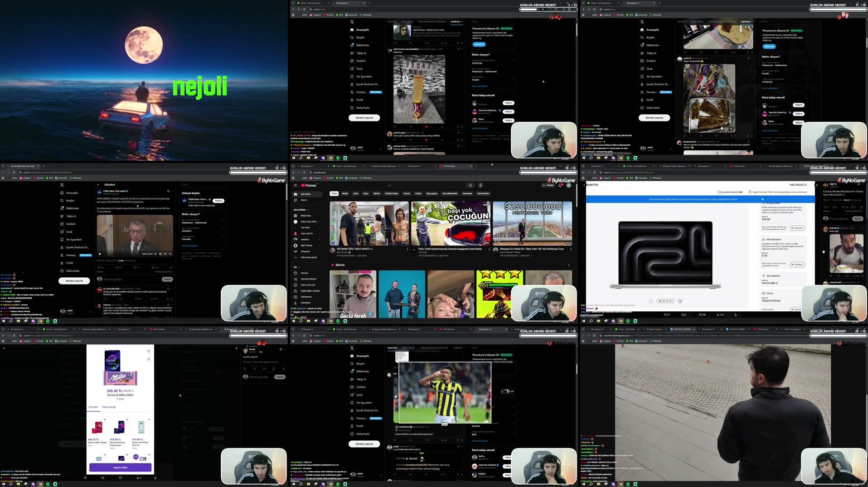The image size is (868, 487).
Task: Open Bildirimler in the X sidebar
Action: click(361, 45)
